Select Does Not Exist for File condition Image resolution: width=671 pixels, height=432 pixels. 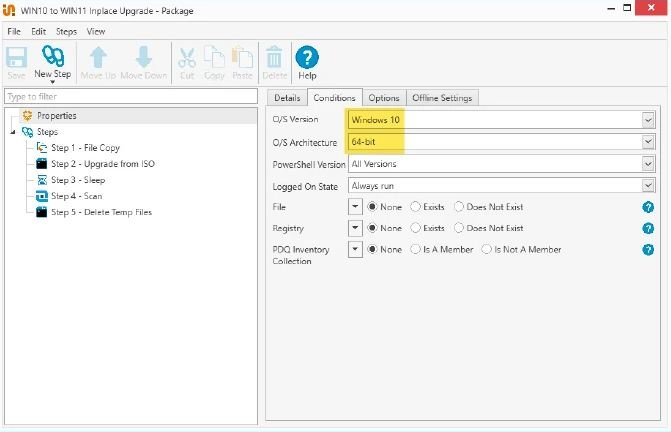[x=489, y=207]
